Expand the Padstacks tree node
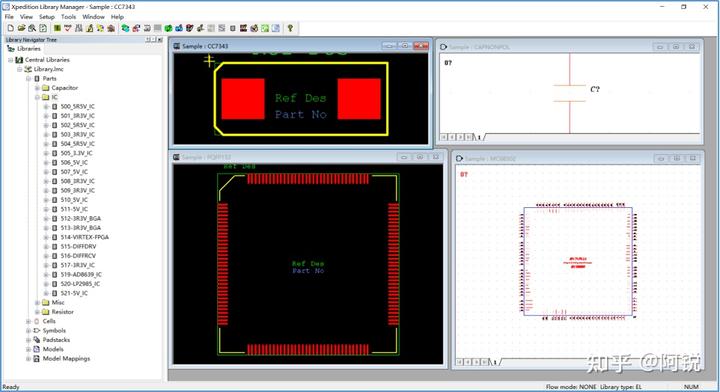Screen dimensions: 720x392 coord(28,340)
